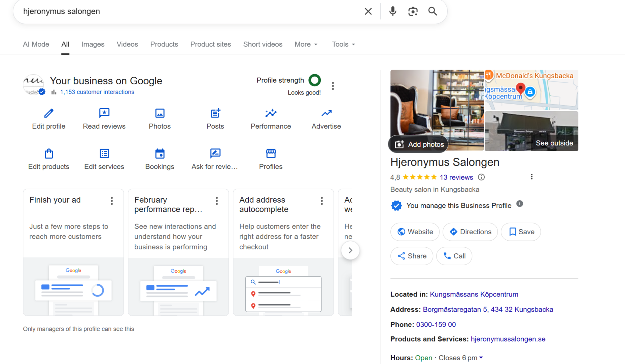Open map thumbnail with McDonald's Kungsbacka
The height and width of the screenshot is (364, 625).
tap(531, 90)
